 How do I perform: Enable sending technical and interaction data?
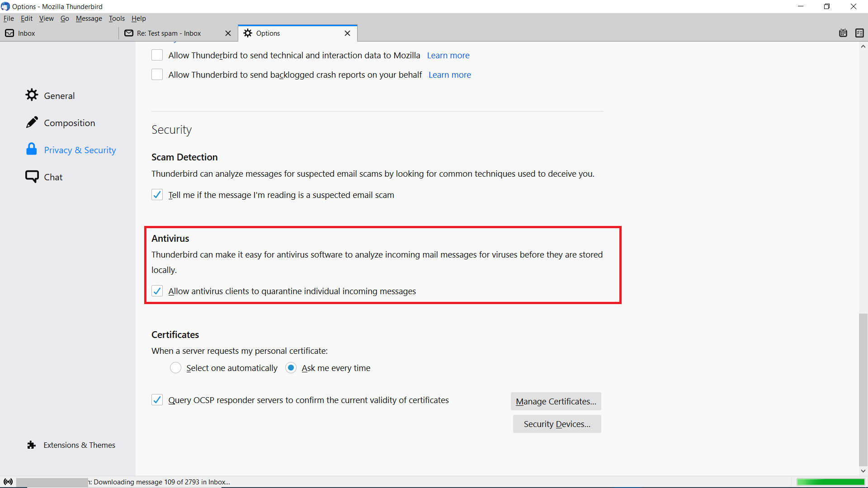[x=157, y=55]
